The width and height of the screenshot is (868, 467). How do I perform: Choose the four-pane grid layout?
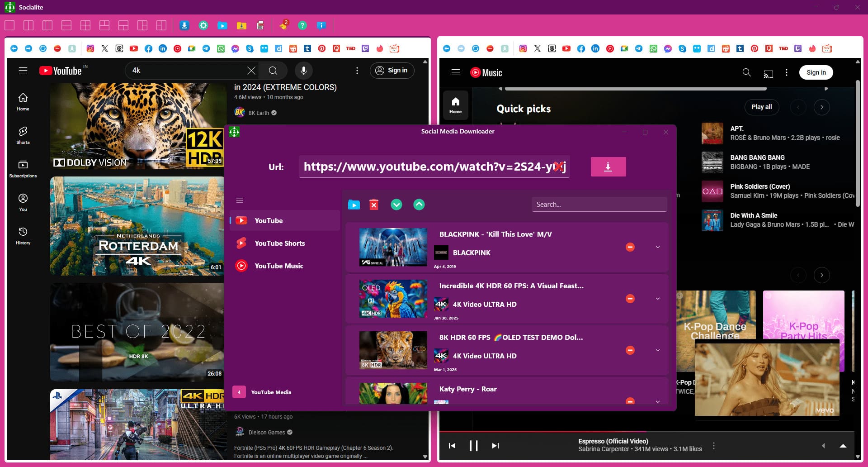click(x=85, y=25)
